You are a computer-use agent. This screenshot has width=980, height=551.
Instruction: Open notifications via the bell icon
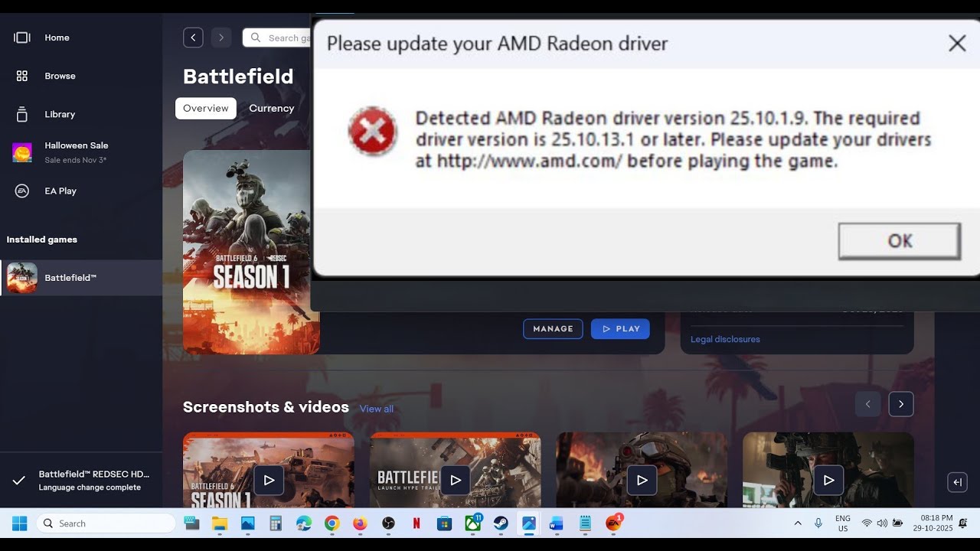coord(963,523)
